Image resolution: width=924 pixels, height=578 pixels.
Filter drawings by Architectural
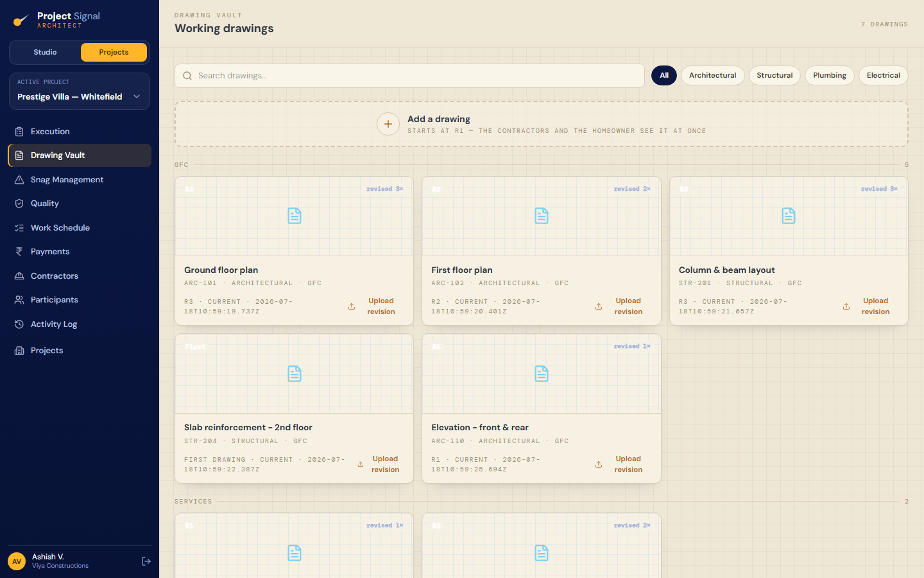(x=713, y=76)
